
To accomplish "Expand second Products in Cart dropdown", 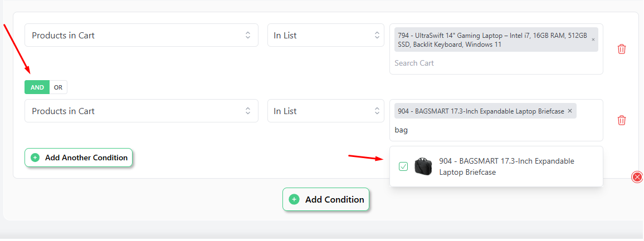I will point(142,111).
